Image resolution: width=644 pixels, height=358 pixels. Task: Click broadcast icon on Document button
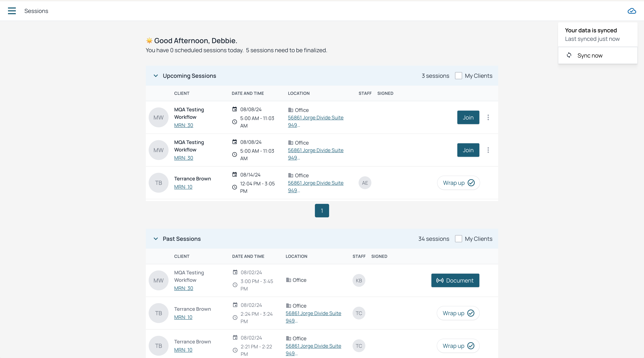440,281
